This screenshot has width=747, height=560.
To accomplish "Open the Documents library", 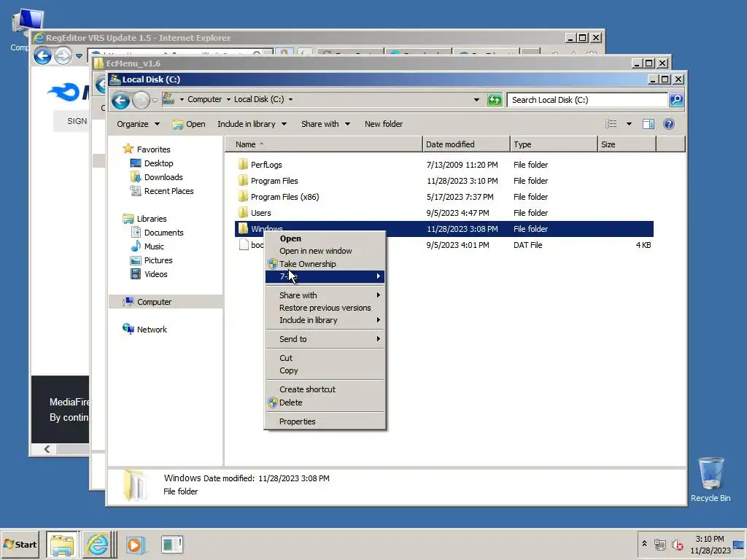I will (163, 233).
